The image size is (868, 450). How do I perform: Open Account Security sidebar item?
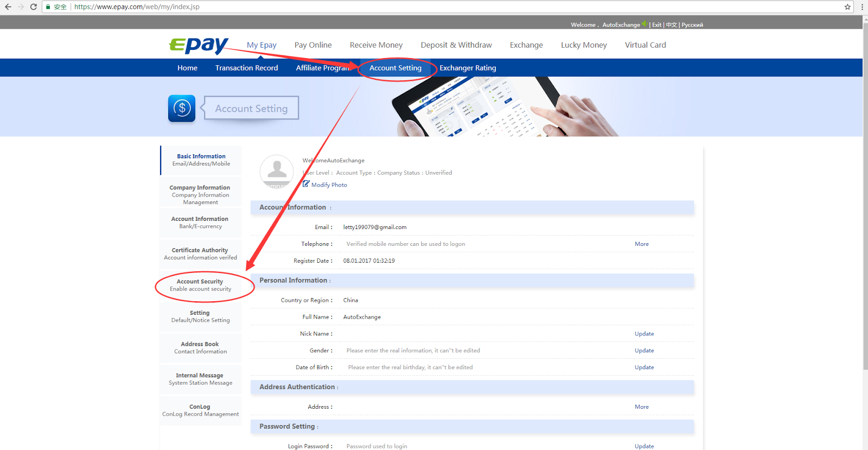pos(200,286)
